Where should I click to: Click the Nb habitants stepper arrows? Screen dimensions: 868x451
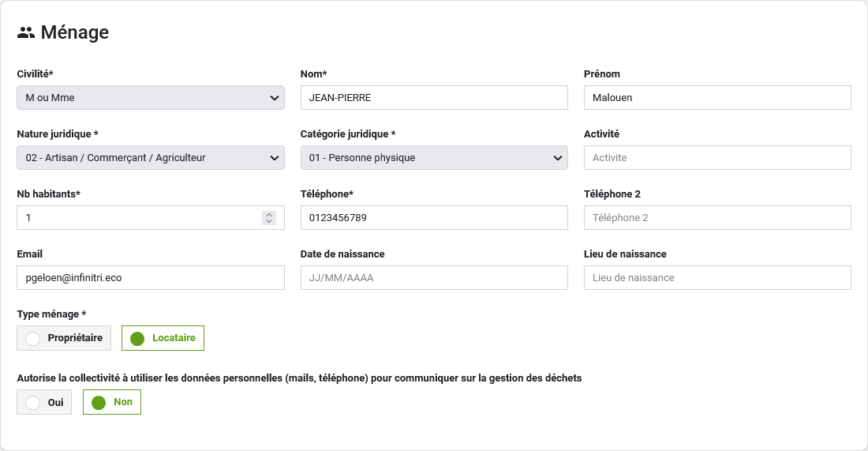[x=269, y=218]
